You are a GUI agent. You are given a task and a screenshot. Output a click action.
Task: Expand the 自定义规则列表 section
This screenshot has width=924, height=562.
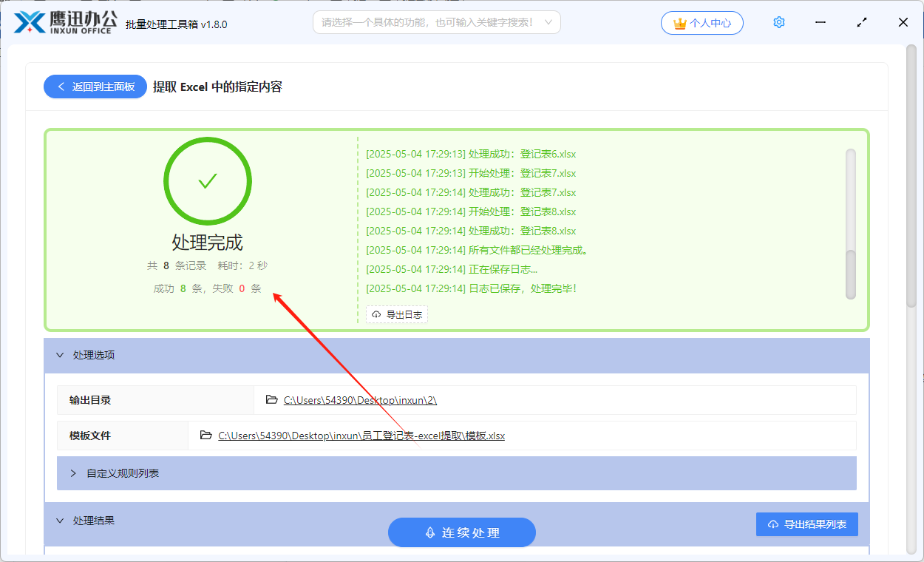click(x=72, y=473)
